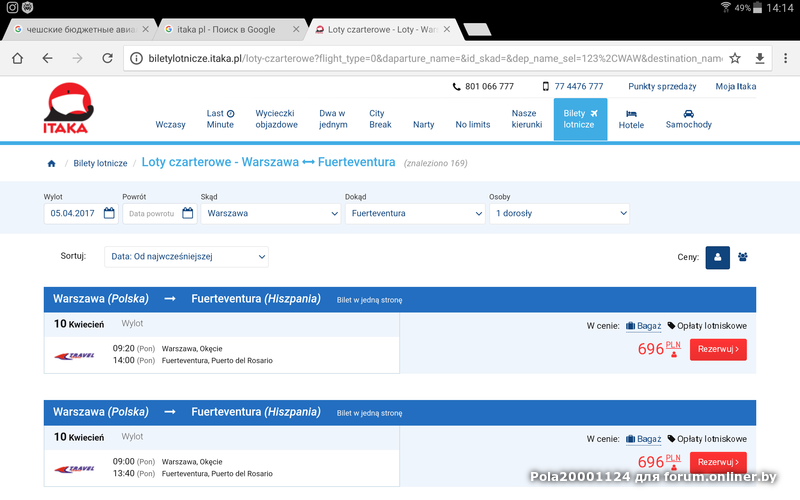
Task: Select the group price icon
Action: pos(743,257)
